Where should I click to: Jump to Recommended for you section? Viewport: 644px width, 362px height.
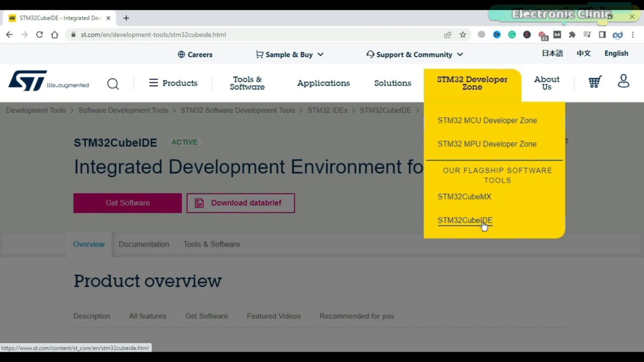click(357, 316)
